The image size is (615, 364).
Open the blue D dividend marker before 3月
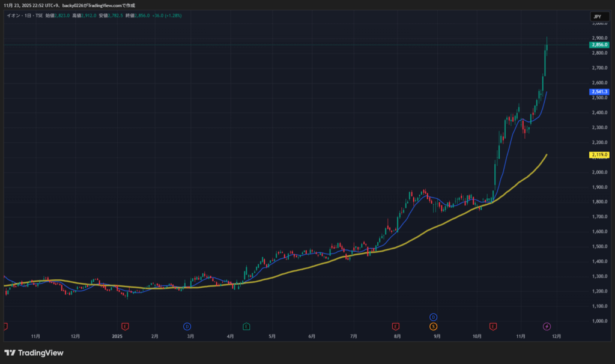[x=187, y=326]
